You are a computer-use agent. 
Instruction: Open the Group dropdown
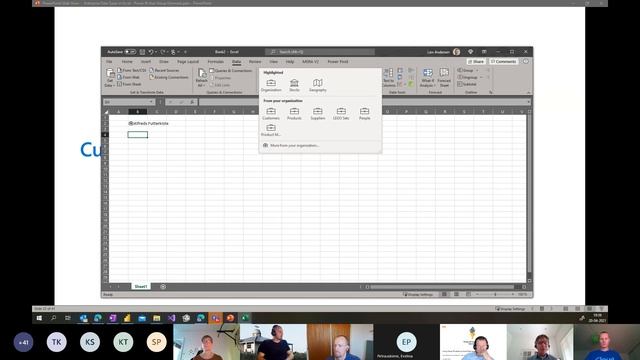pyautogui.click(x=467, y=70)
